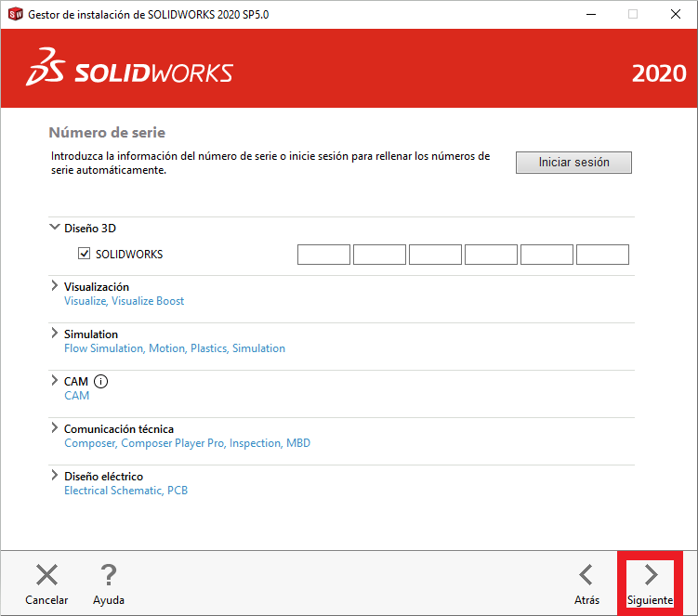Image resolution: width=698 pixels, height=616 pixels.
Task: Open Visualize, Visualize Boost link
Action: pyautogui.click(x=124, y=301)
